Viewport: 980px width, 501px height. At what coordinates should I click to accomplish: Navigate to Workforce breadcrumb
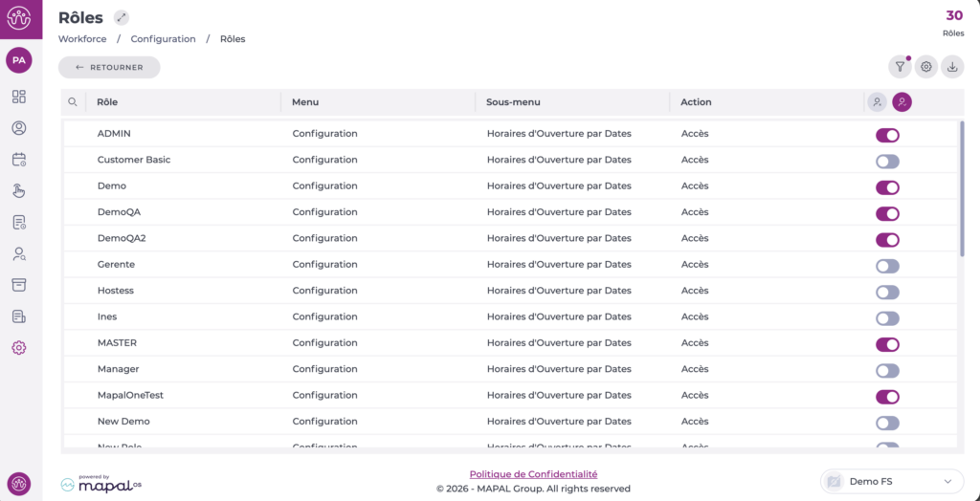[x=82, y=39]
